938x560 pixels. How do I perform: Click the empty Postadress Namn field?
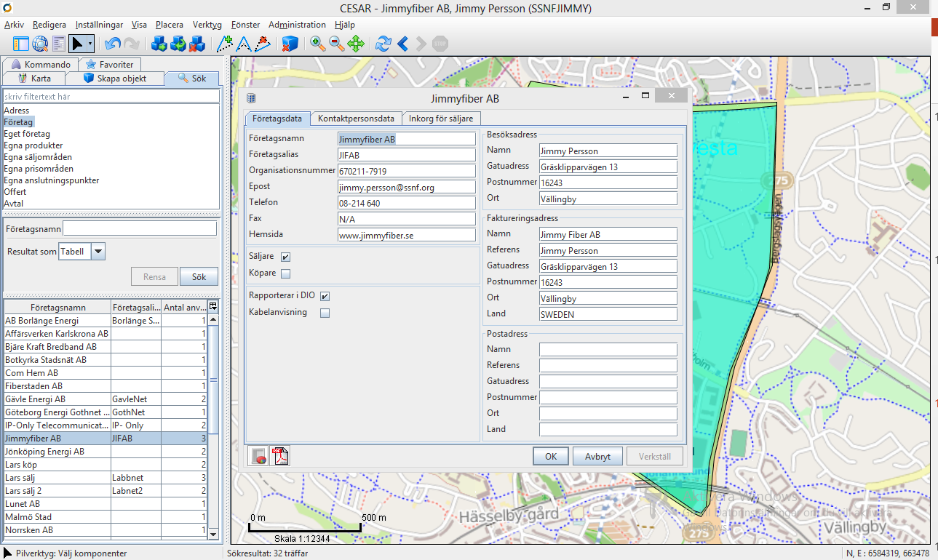coord(608,349)
